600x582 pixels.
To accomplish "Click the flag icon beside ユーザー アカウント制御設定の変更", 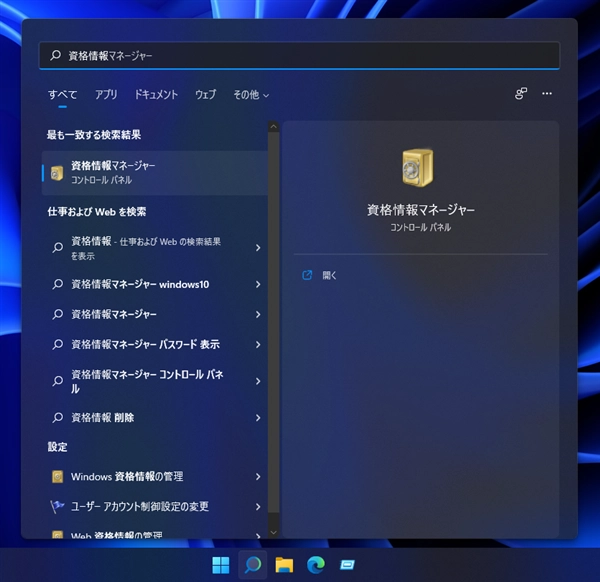I will tap(57, 507).
